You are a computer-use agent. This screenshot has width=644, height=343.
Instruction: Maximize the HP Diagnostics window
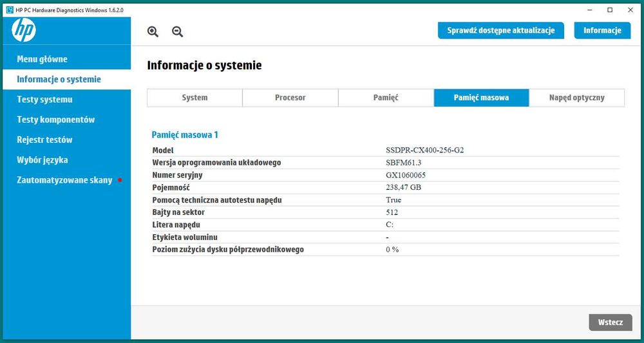point(610,10)
